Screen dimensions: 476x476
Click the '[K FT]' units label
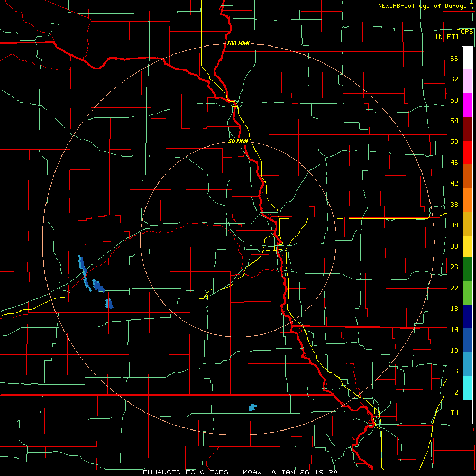tap(447, 36)
